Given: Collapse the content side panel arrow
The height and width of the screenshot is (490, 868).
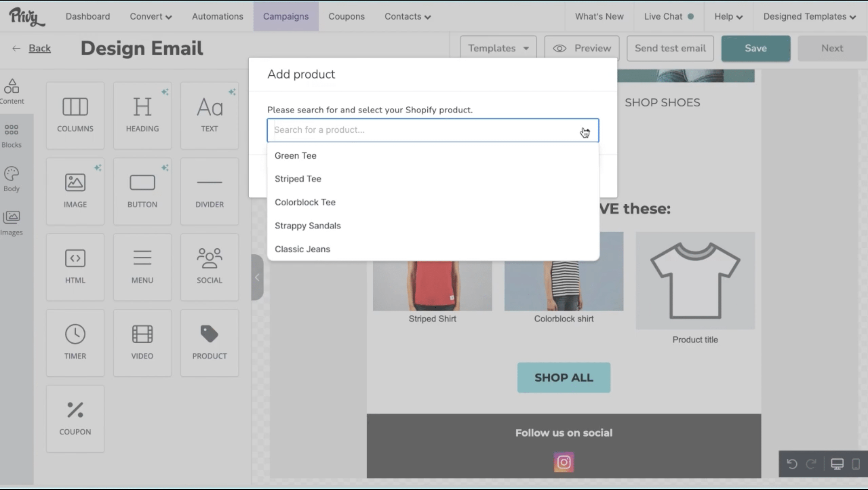Looking at the screenshot, I should pyautogui.click(x=257, y=277).
